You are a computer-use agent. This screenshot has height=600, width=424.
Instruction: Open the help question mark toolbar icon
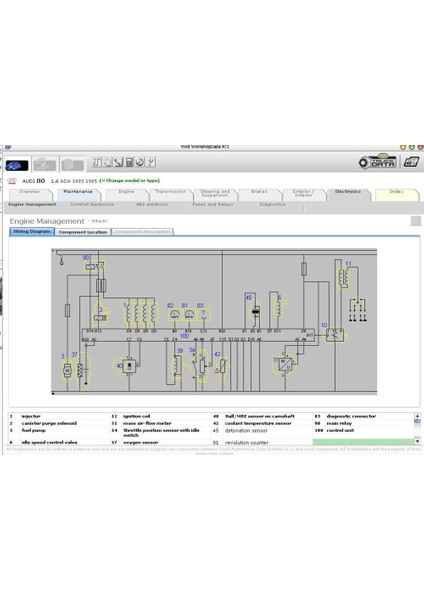point(151,162)
